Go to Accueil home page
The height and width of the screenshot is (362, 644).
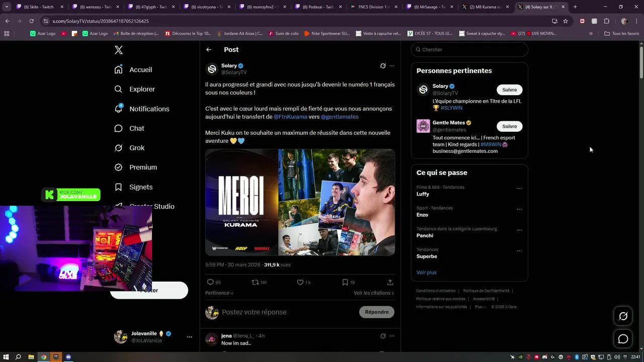133,69
